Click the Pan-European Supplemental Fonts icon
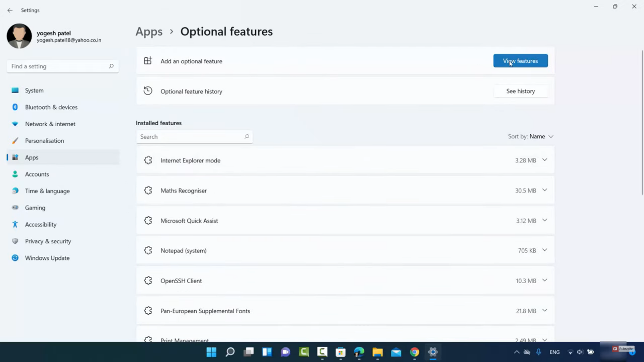The image size is (644, 362). click(148, 311)
